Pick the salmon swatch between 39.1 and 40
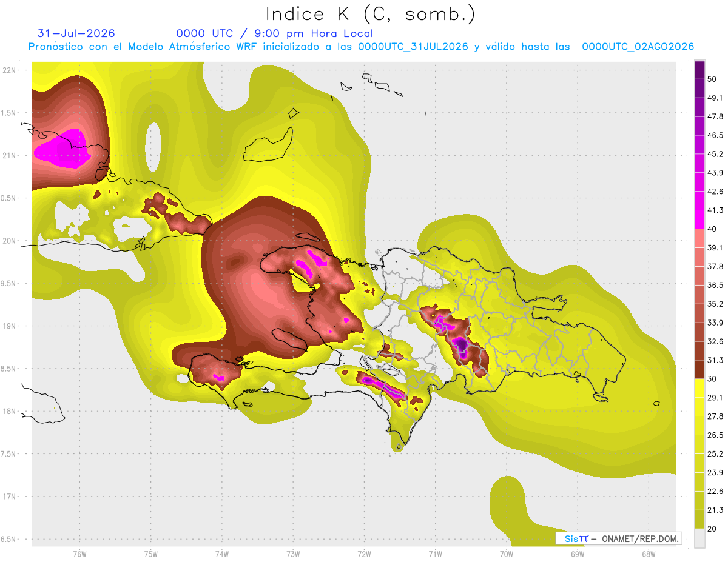Image resolution: width=728 pixels, height=562 pixels. point(699,238)
